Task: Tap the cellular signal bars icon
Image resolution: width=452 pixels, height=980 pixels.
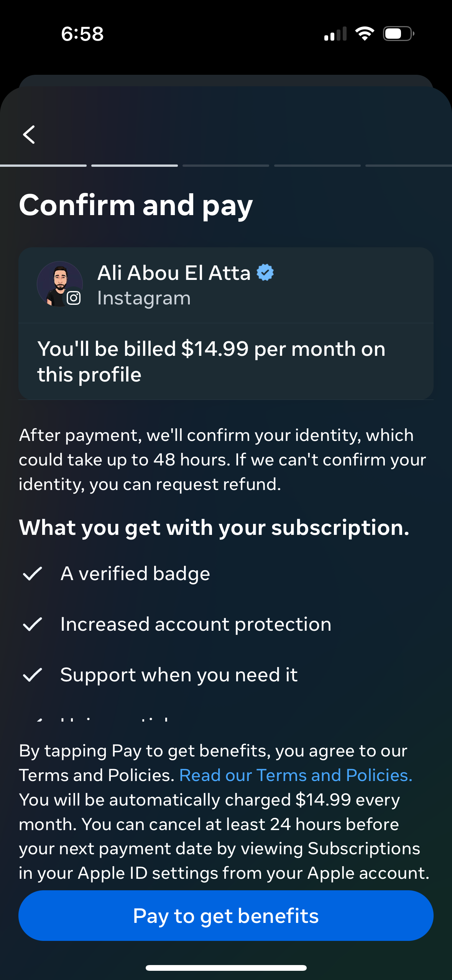Action: coord(335,34)
